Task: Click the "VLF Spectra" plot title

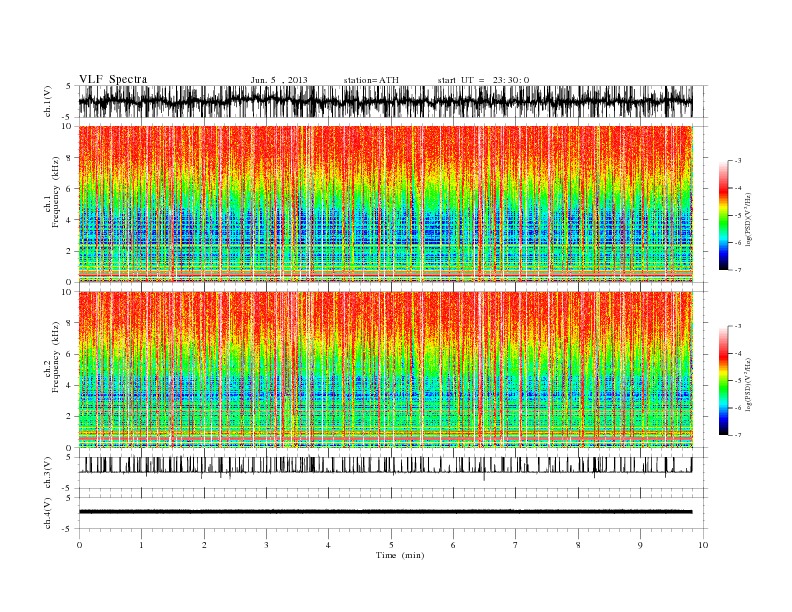Action: [x=113, y=79]
